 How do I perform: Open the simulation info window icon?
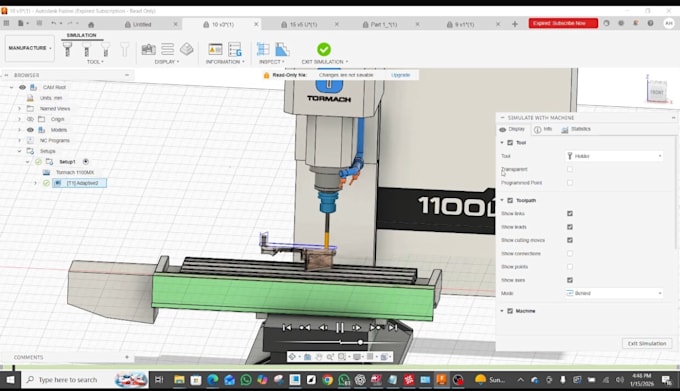(x=215, y=49)
